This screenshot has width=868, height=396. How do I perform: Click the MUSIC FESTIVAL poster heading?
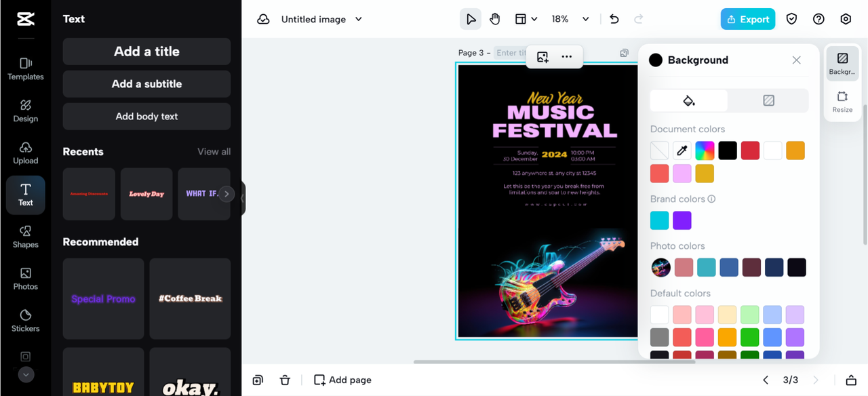(x=555, y=121)
